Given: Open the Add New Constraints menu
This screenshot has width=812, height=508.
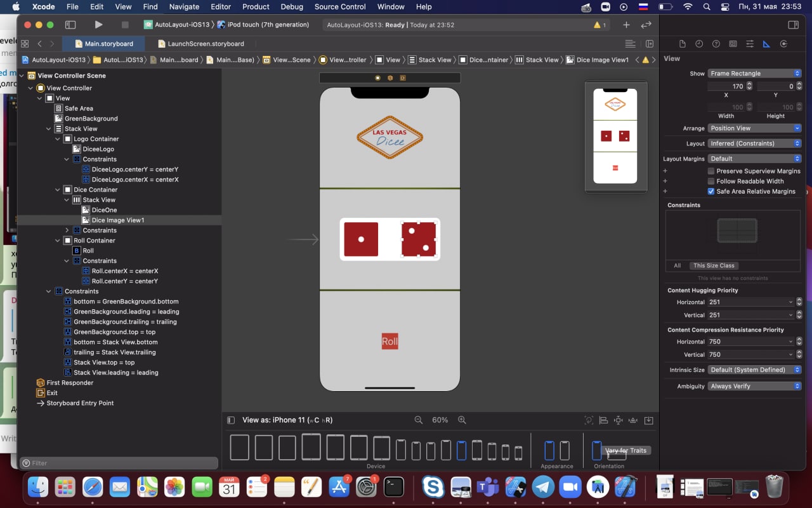Looking at the screenshot, I should point(618,420).
